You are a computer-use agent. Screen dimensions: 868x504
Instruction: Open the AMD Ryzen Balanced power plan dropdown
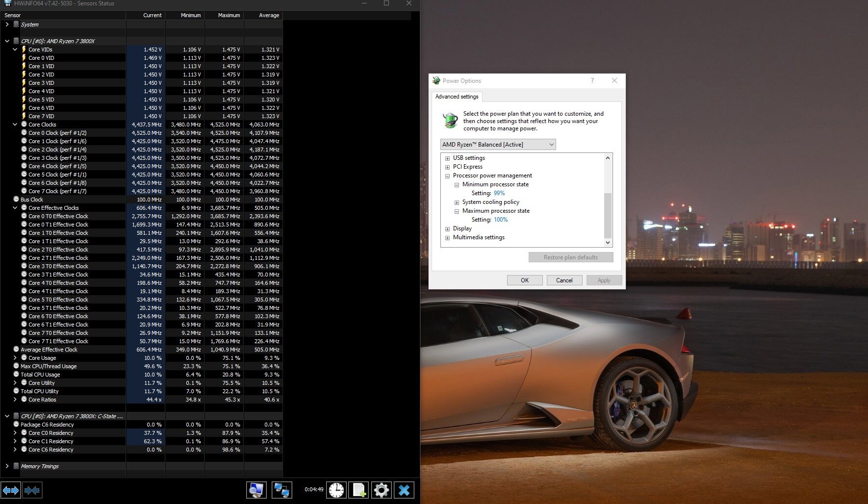[498, 145]
